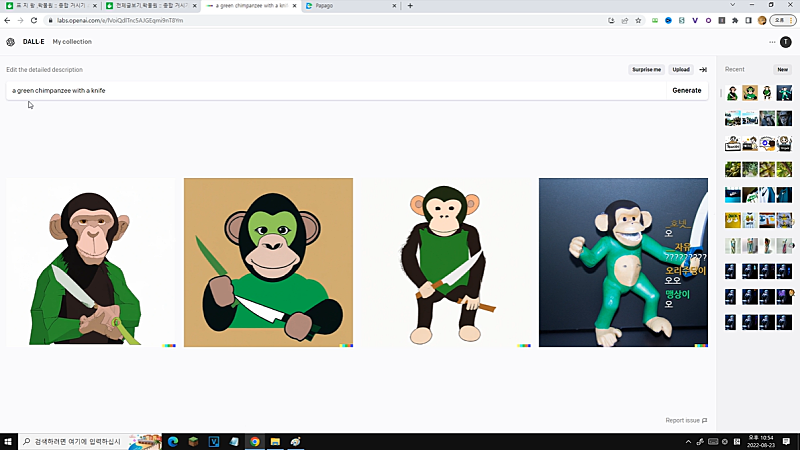Click the Upload button

click(x=681, y=70)
